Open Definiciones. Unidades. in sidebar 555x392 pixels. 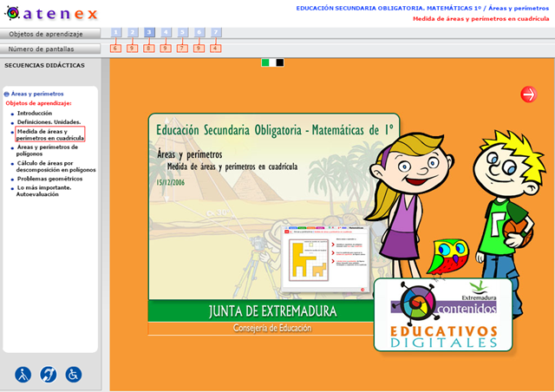pos(49,122)
